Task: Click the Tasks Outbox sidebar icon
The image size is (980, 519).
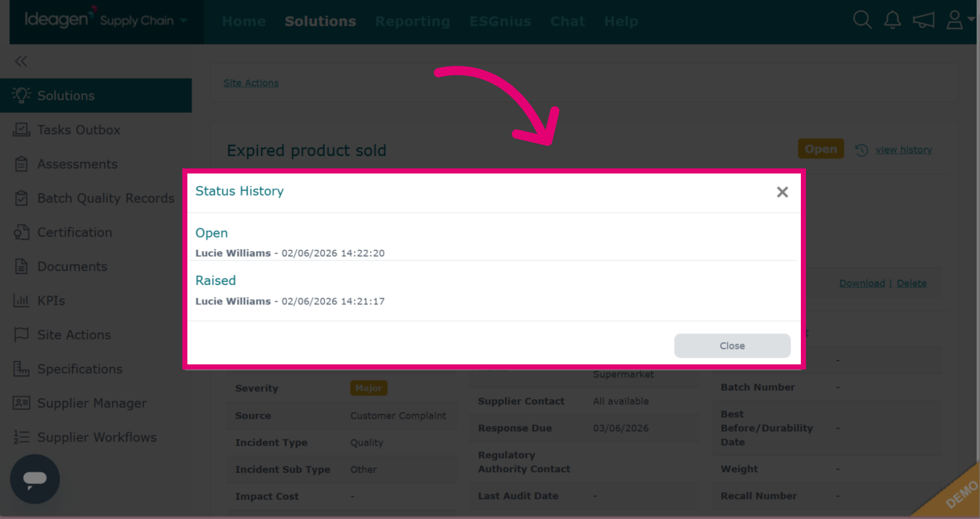Action: coord(21,130)
